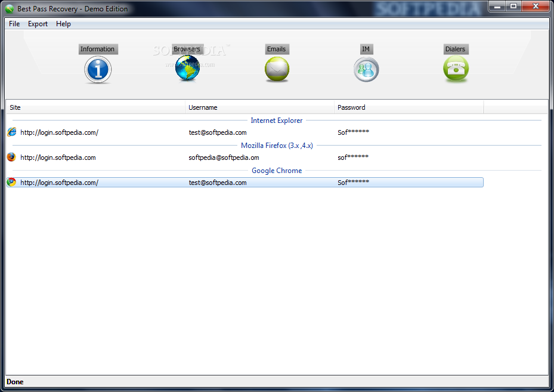The image size is (554, 392).
Task: Click the IM label button
Action: (x=366, y=49)
